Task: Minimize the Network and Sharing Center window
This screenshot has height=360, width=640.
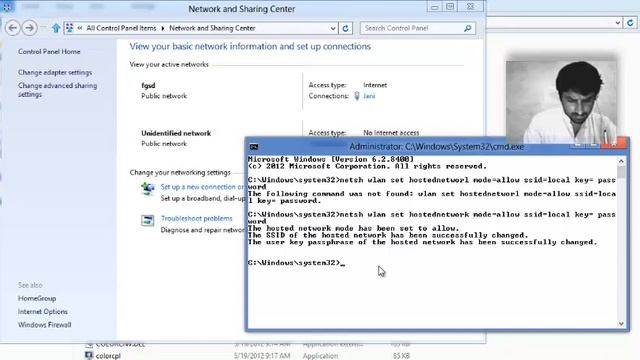Action: pos(435,7)
